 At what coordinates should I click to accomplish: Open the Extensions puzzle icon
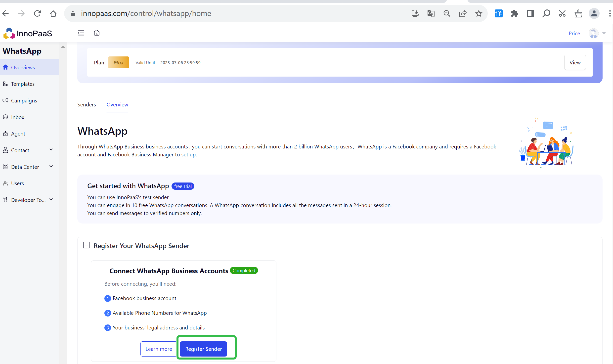pos(514,13)
